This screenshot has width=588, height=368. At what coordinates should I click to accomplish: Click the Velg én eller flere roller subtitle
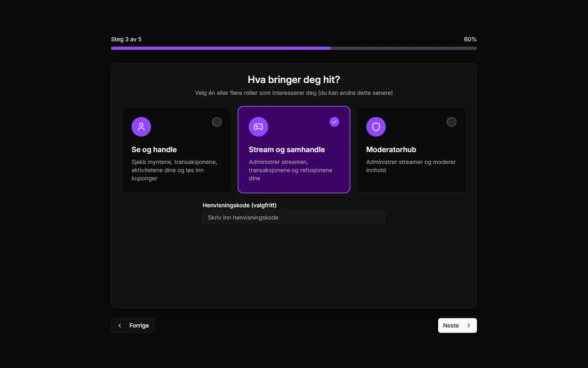click(294, 93)
